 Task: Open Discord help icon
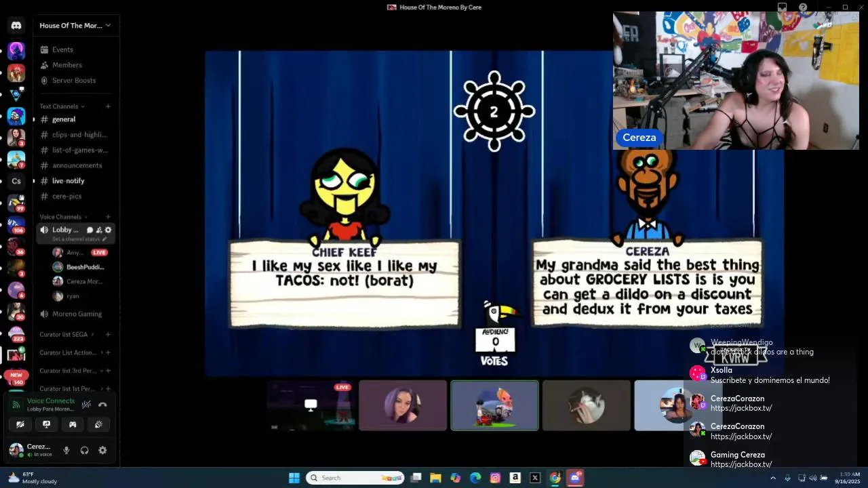803,7
